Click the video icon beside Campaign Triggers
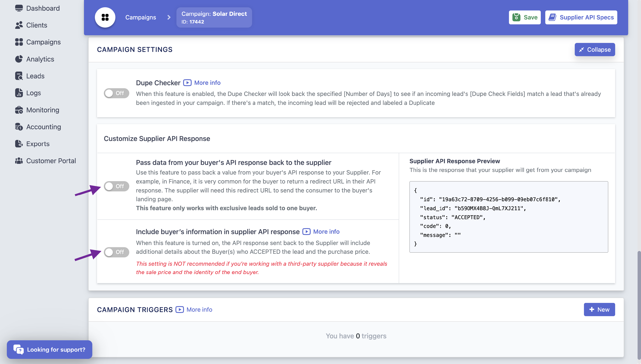This screenshot has height=364, width=641. coord(179,310)
